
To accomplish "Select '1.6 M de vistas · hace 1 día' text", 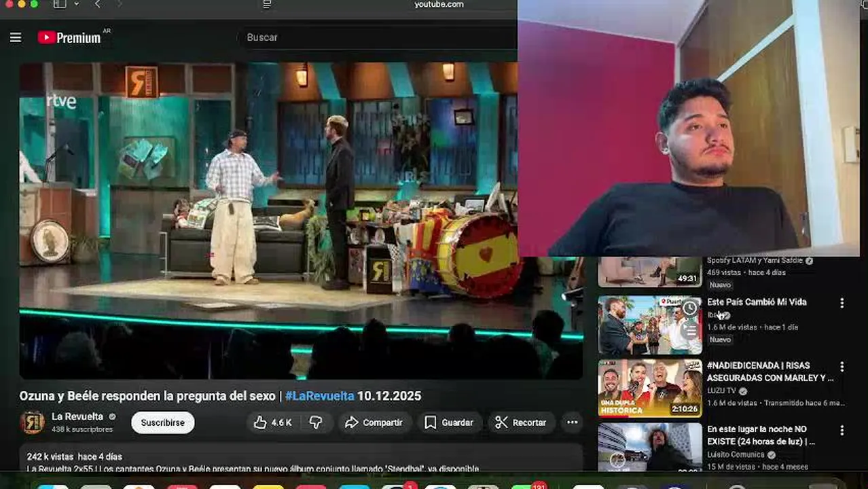I will 753,327.
